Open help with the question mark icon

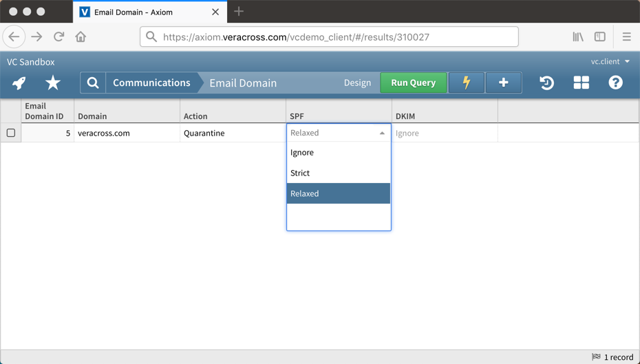616,83
